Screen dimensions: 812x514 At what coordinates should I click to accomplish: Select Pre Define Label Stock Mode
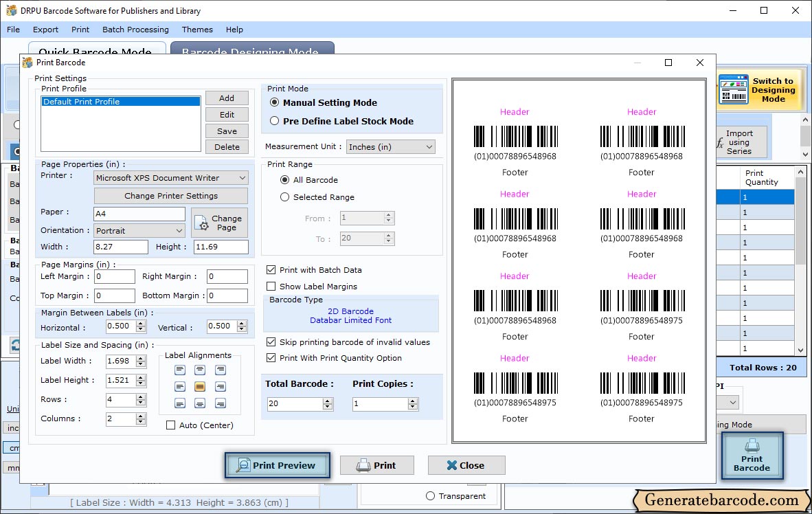275,121
